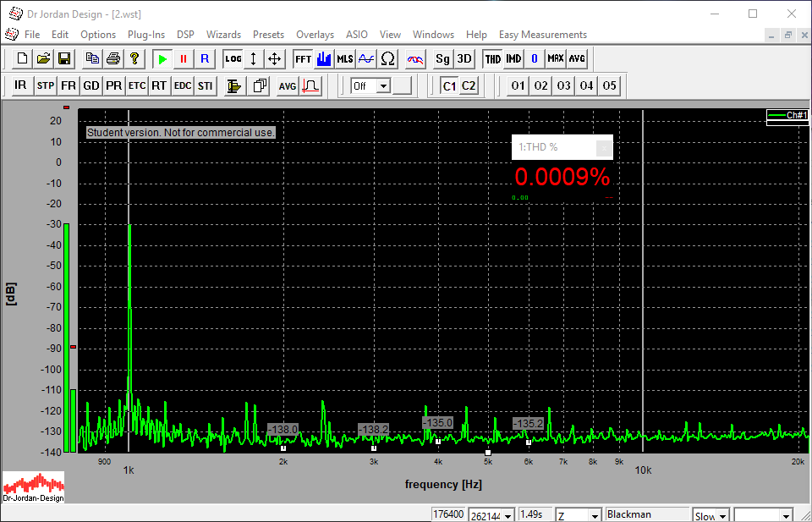The height and width of the screenshot is (522, 812).
Task: Select the blue bar spectrum analyzer icon
Action: (x=324, y=58)
